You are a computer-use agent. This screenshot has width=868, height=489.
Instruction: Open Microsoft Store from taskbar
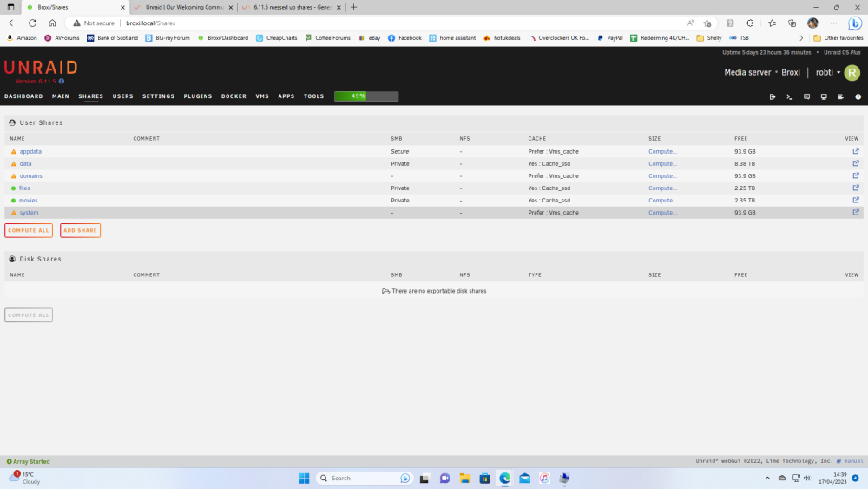[x=485, y=478]
